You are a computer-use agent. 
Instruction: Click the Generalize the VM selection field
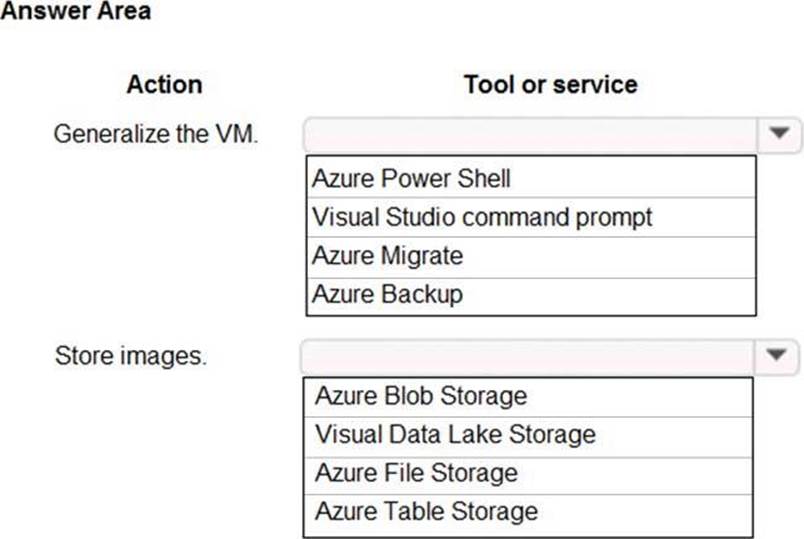point(530,133)
